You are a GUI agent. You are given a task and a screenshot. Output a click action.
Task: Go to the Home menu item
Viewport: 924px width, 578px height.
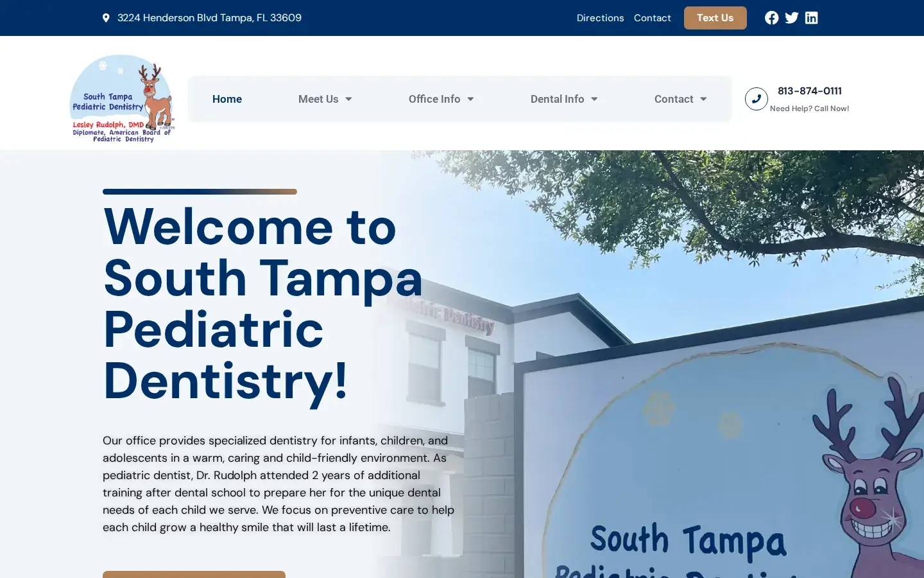(227, 99)
